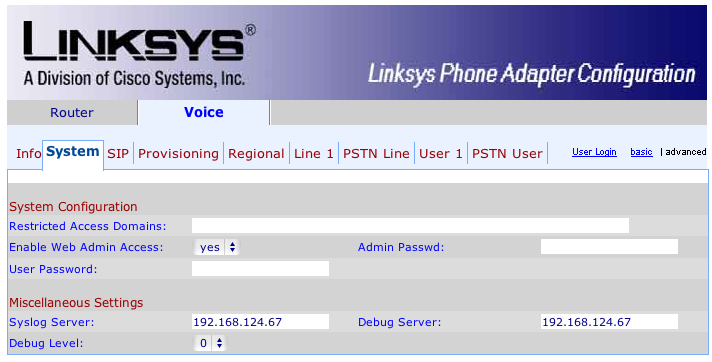This screenshot has width=712, height=362.
Task: Open the Info sub-tab
Action: click(x=29, y=154)
